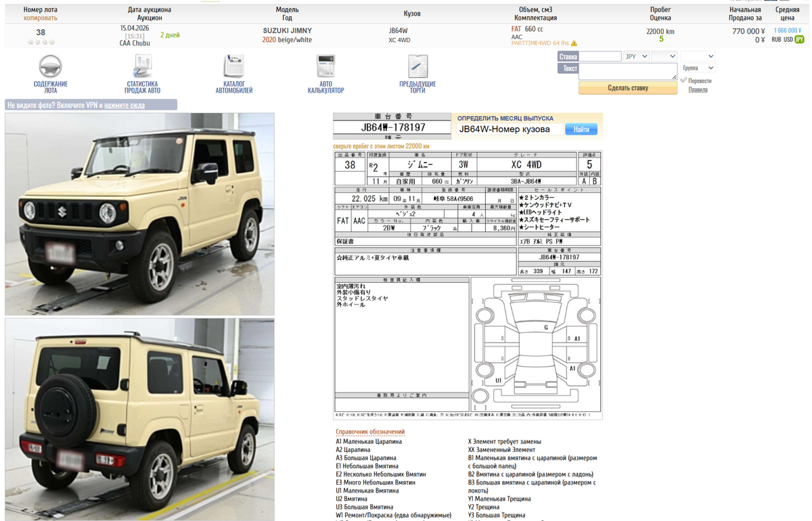Open the Каталог автомобилей icon
The height and width of the screenshot is (521, 812).
(x=234, y=66)
